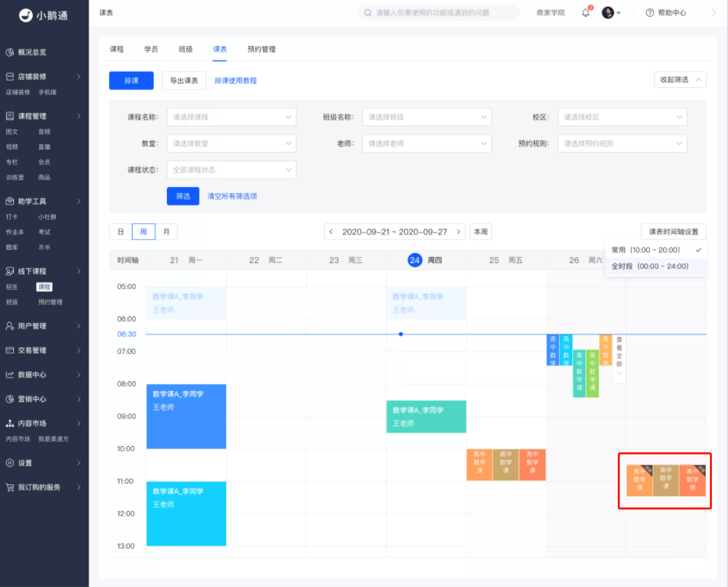The height and width of the screenshot is (587, 728).
Task: Open 概况总览 overview icon in sidebar
Action: click(x=9, y=52)
